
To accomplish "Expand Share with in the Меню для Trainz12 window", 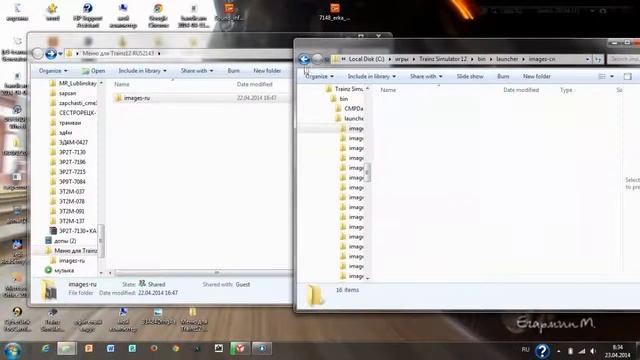I will (x=197, y=71).
